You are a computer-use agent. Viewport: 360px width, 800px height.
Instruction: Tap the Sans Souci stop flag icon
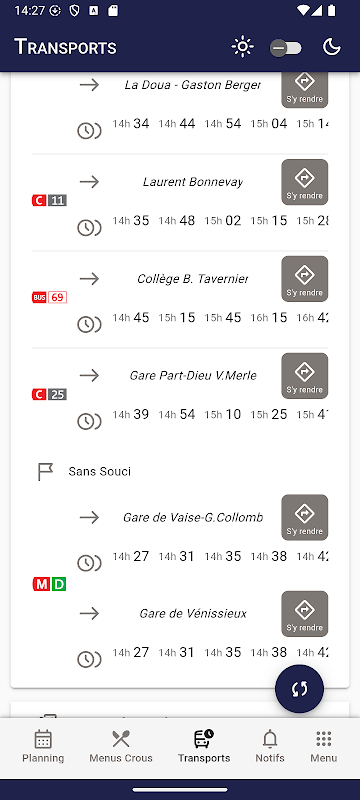[x=45, y=472]
